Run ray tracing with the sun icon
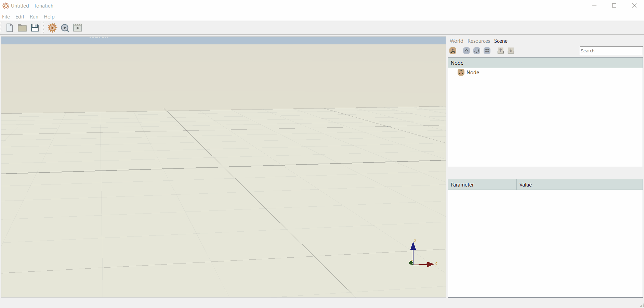 (52, 28)
